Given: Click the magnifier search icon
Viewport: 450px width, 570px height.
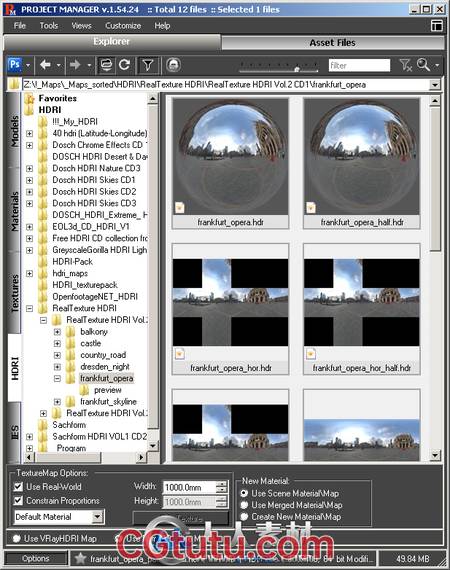Looking at the screenshot, I should 423,65.
